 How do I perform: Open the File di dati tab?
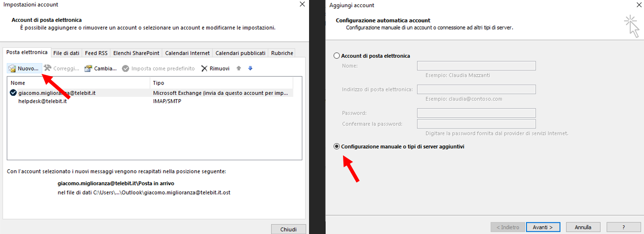(66, 53)
